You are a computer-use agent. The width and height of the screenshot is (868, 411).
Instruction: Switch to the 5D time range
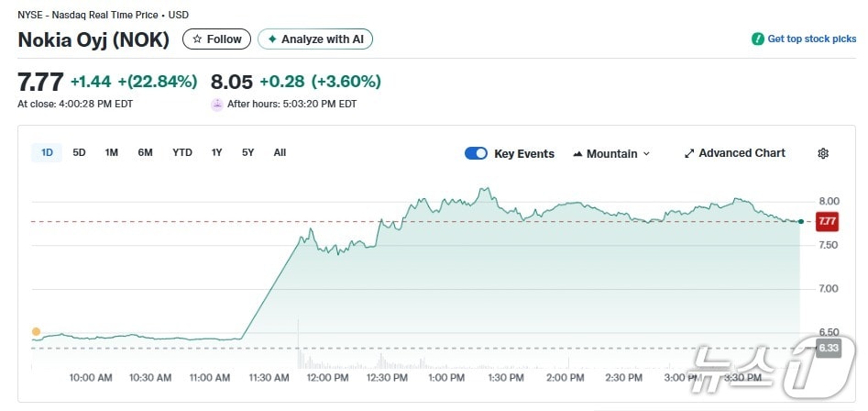[x=80, y=152]
